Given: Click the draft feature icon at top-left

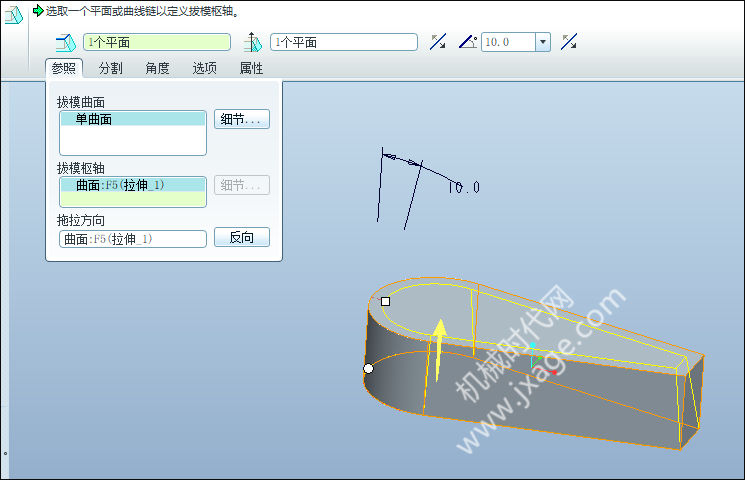Looking at the screenshot, I should 13,15.
